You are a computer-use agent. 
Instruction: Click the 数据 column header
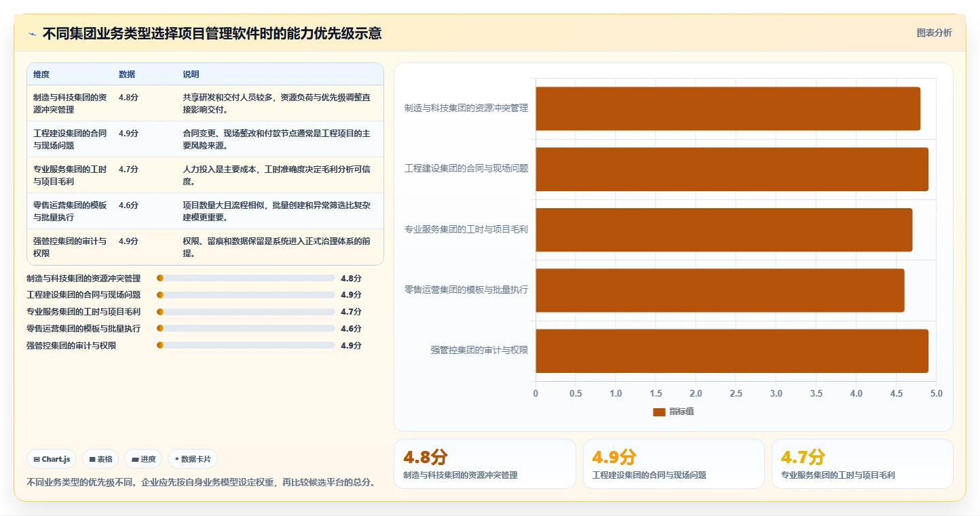click(127, 75)
